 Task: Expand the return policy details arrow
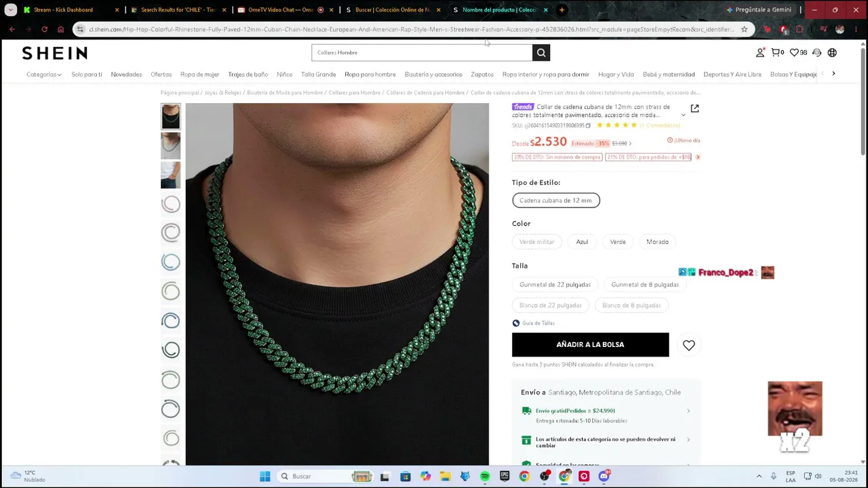(688, 439)
